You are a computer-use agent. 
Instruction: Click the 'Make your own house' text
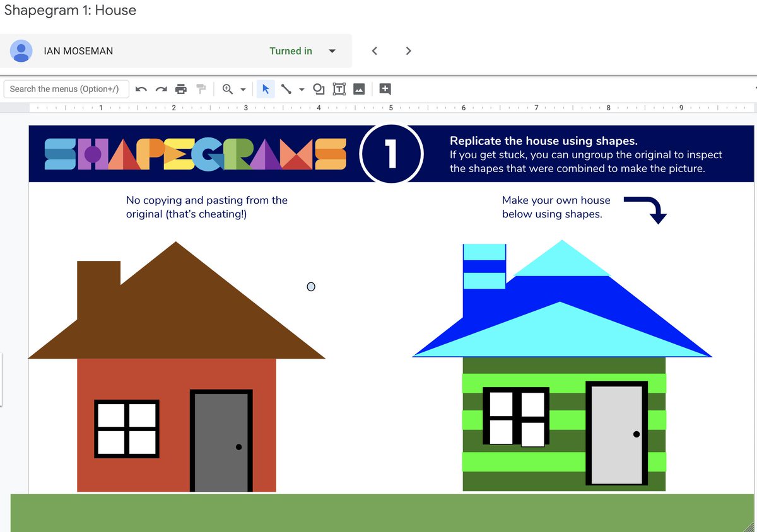tap(556, 207)
